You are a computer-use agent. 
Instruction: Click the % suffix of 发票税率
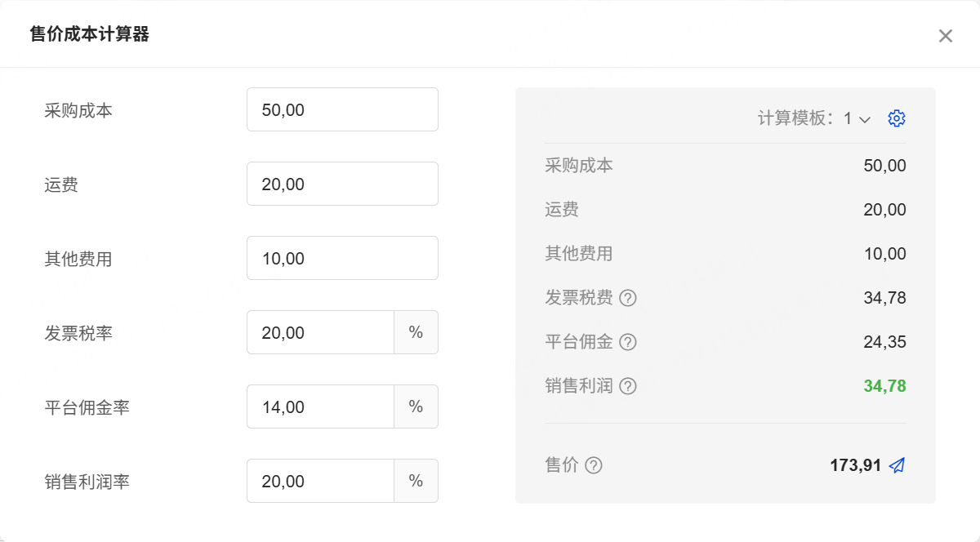tap(416, 332)
